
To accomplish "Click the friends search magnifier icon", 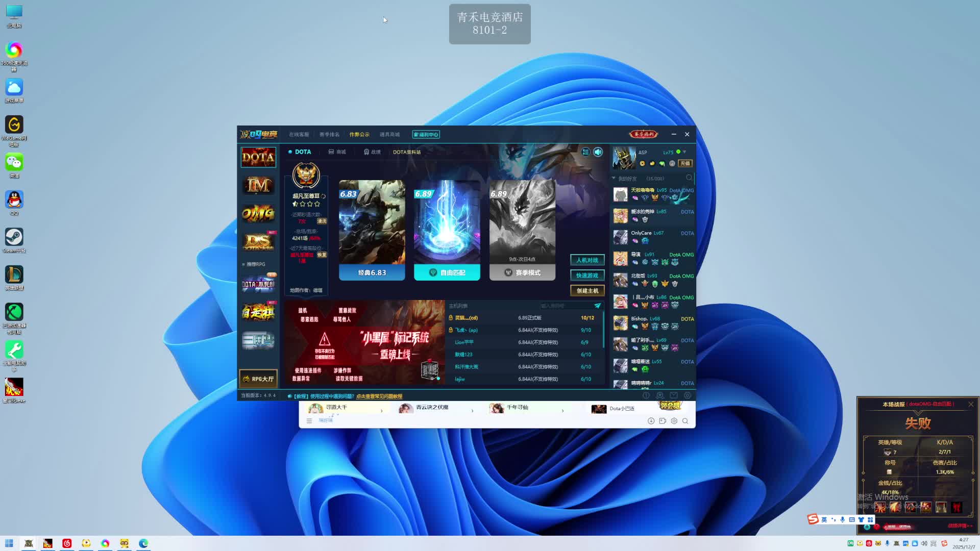I will click(x=689, y=178).
